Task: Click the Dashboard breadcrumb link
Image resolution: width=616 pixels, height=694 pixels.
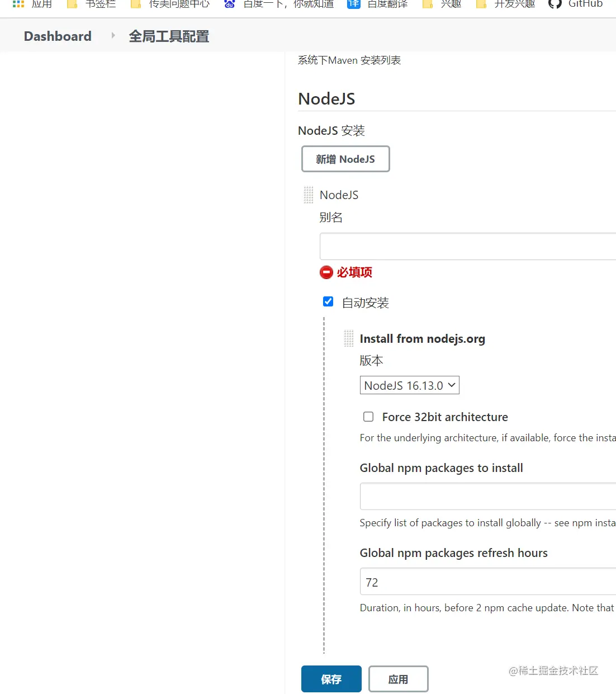Action: (x=58, y=36)
